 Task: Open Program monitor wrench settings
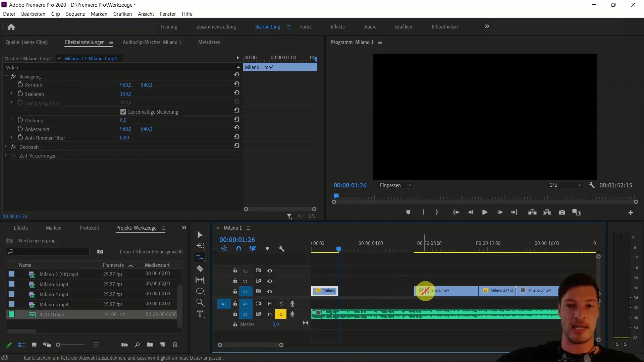coord(592,185)
